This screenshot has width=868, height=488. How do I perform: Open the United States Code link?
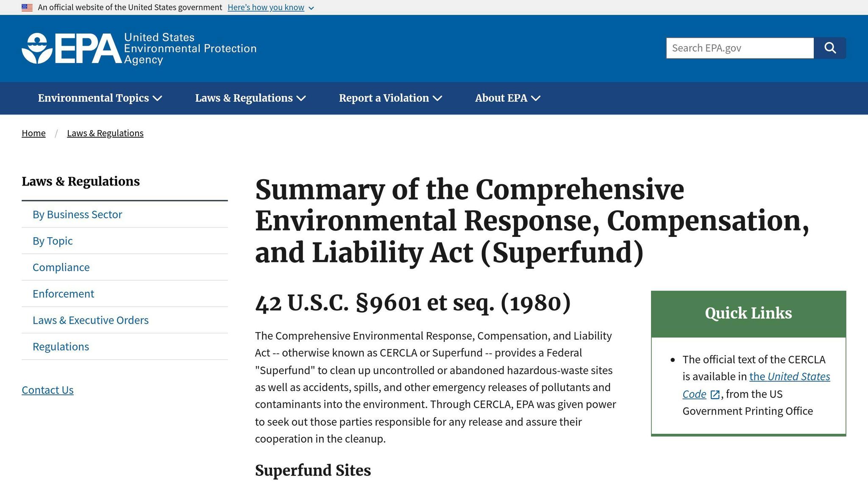click(x=790, y=377)
